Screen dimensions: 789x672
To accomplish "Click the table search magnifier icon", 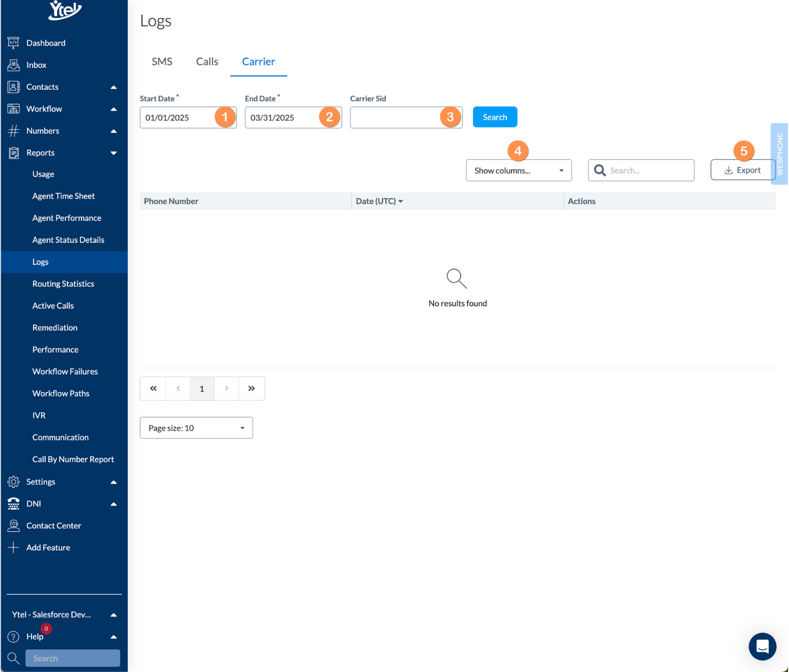I will point(600,170).
